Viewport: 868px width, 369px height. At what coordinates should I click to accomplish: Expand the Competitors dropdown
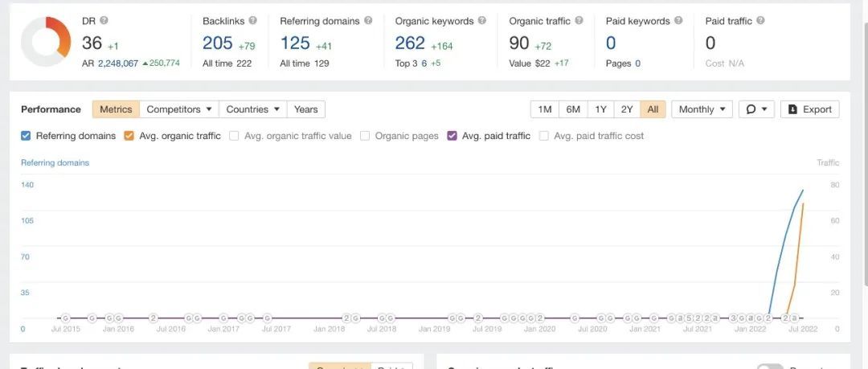tap(179, 109)
